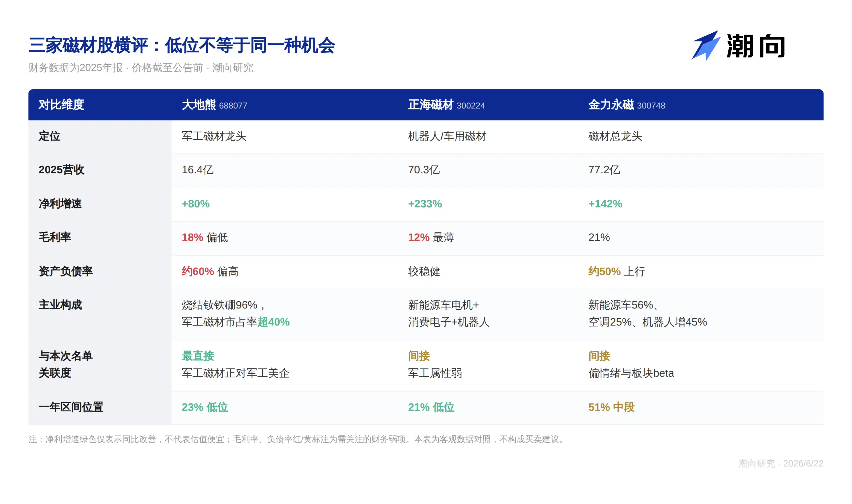Click revenue value 16.4亿
Screen dimensions: 852x504
(x=198, y=170)
